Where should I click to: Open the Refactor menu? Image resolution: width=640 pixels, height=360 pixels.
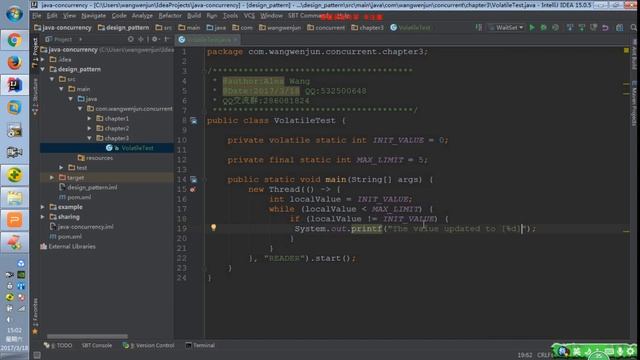[x=170, y=16]
